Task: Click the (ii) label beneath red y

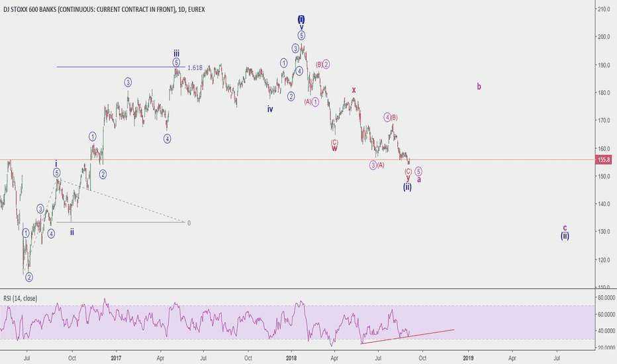Action: pyautogui.click(x=407, y=187)
